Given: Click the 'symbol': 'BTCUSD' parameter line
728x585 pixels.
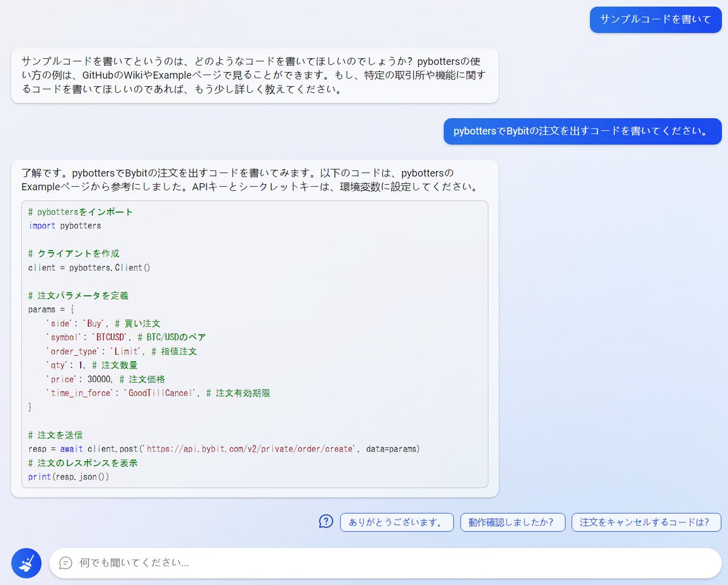Looking at the screenshot, I should pos(126,337).
